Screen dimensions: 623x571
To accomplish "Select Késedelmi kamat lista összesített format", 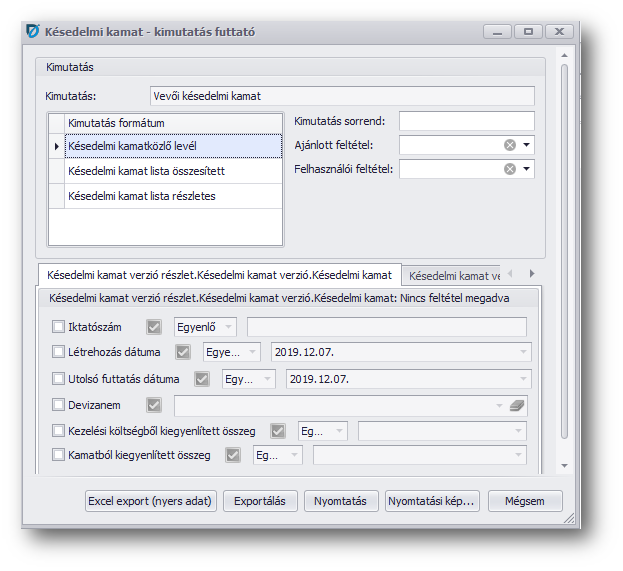I will pyautogui.click(x=146, y=171).
